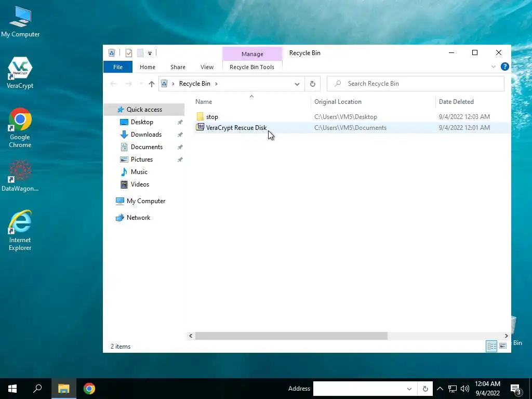Click the scroll left arrow
This screenshot has width=532, height=399.
tap(191, 336)
